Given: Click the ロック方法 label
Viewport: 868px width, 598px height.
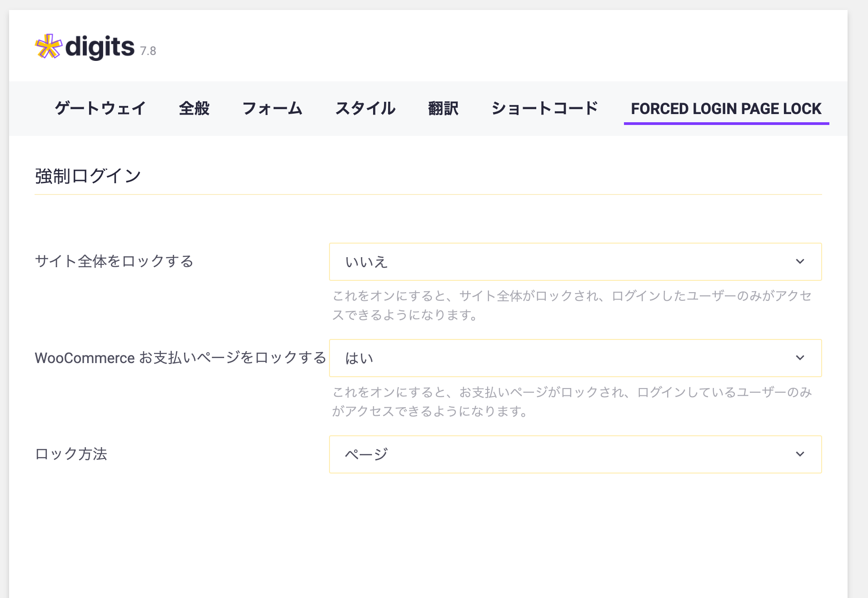Looking at the screenshot, I should pyautogui.click(x=71, y=454).
